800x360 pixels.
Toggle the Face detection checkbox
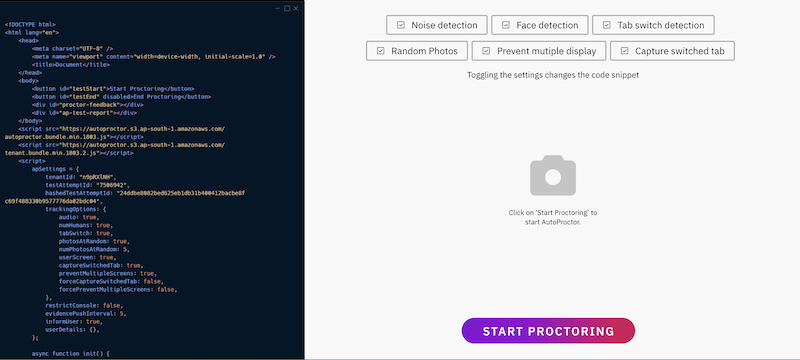[506, 25]
